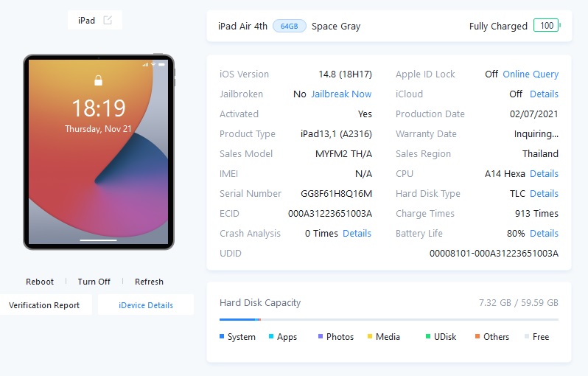This screenshot has height=376, width=588.
Task: Click the product type iPad13,1 (A2316)
Action: pos(337,134)
